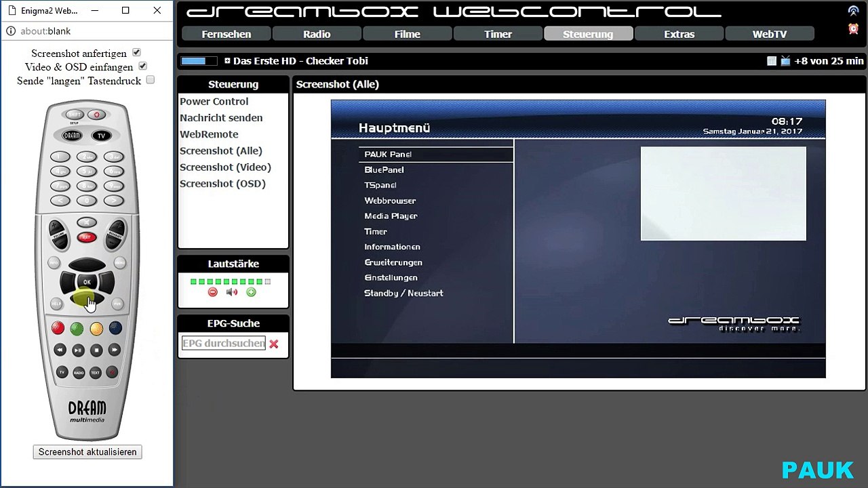The height and width of the screenshot is (488, 868).
Task: Clear EPG search with the red X
Action: pos(273,344)
